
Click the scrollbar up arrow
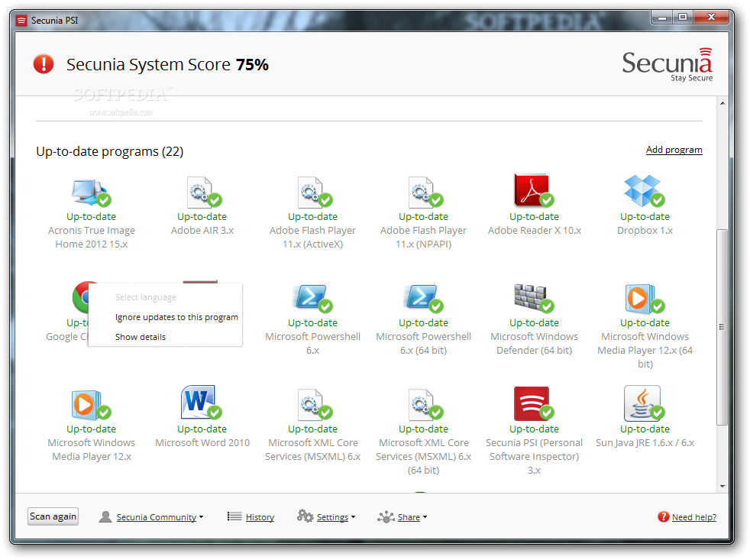pos(723,103)
